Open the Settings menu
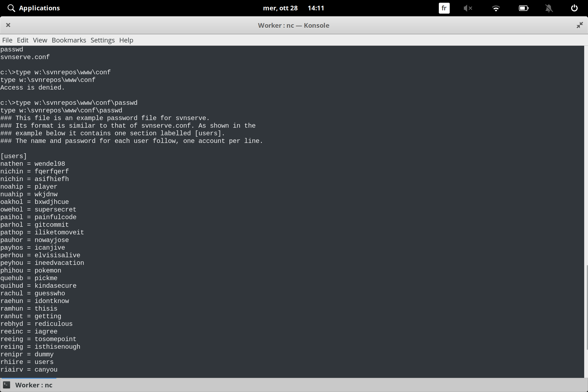The height and width of the screenshot is (392, 588). tap(102, 40)
